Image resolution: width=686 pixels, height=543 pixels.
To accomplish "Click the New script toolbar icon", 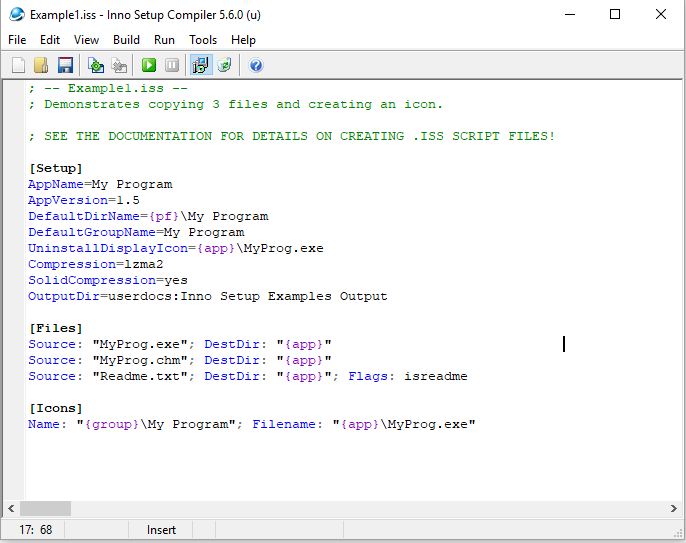I will coord(18,65).
